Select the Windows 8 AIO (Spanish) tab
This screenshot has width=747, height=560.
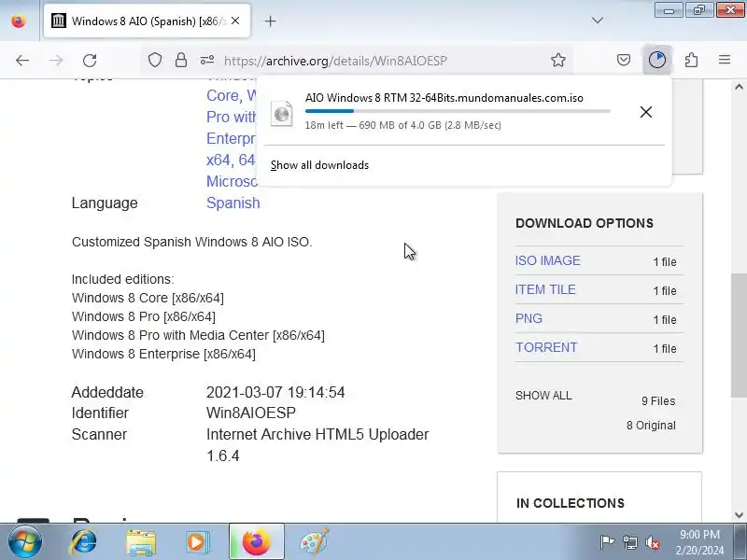click(x=147, y=21)
